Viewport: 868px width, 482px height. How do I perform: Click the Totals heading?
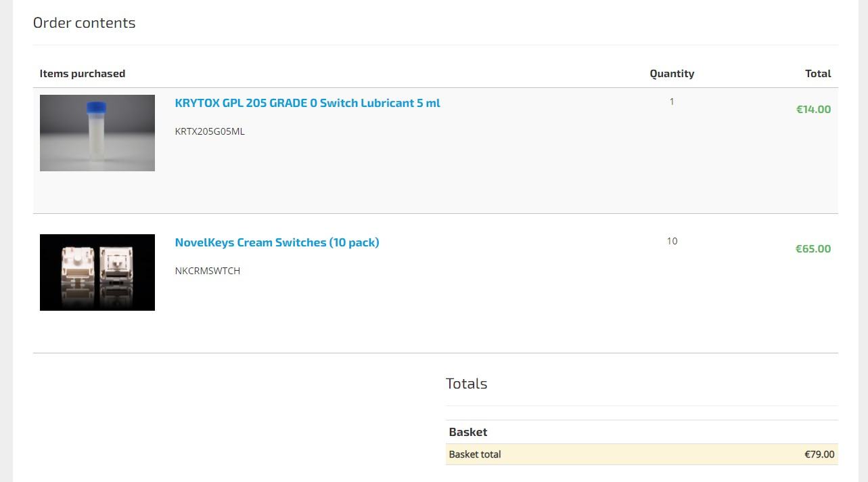tap(466, 383)
